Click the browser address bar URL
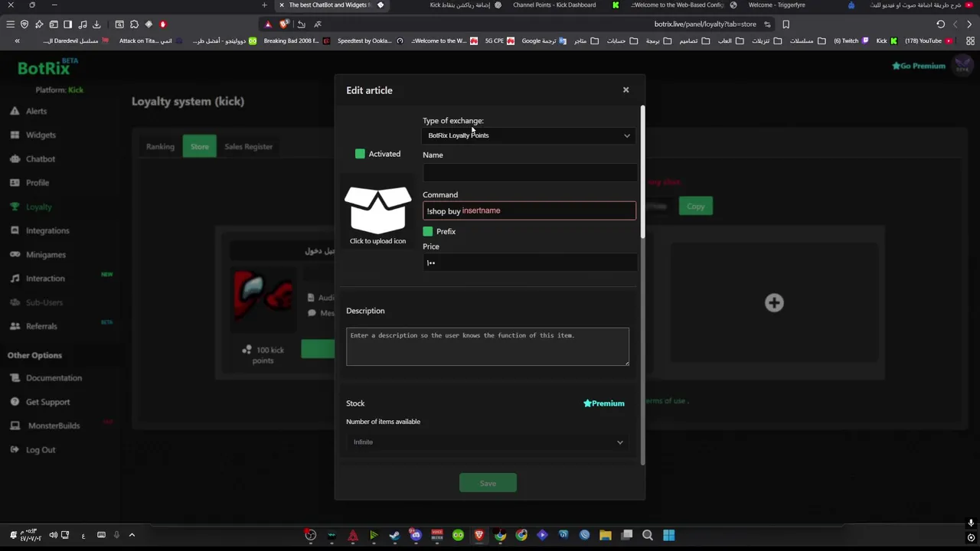This screenshot has height=551, width=980. click(x=704, y=24)
